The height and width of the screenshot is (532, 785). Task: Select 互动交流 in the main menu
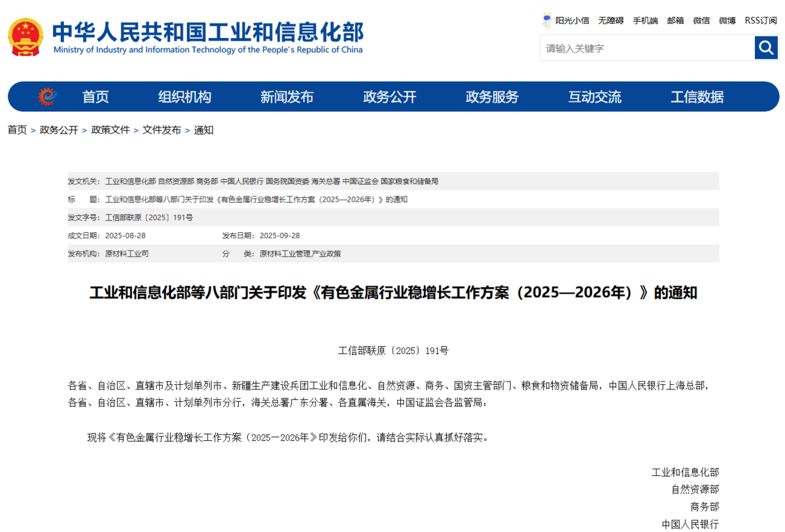click(x=595, y=97)
